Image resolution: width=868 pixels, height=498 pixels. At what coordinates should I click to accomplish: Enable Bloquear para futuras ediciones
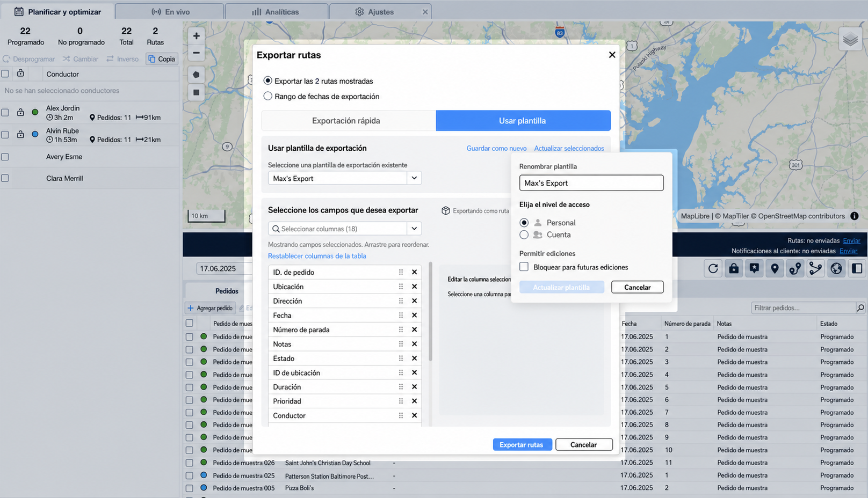pyautogui.click(x=524, y=267)
